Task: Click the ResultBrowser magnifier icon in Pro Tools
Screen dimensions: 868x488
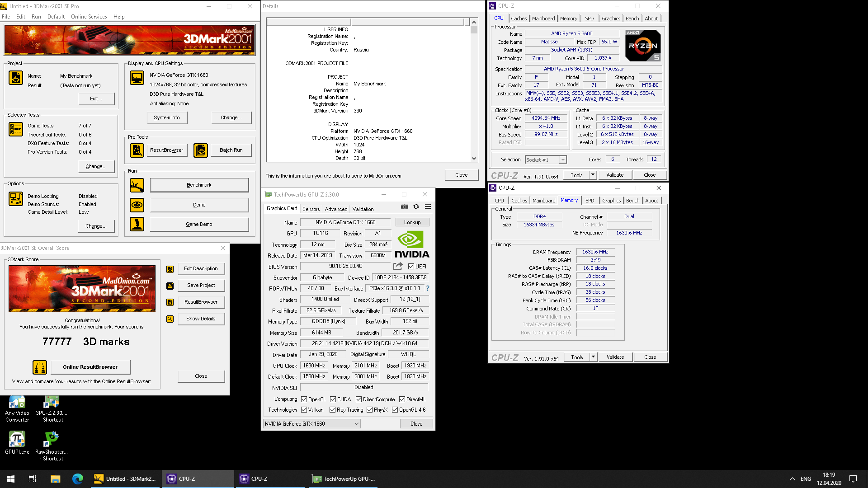Action: coord(137,150)
